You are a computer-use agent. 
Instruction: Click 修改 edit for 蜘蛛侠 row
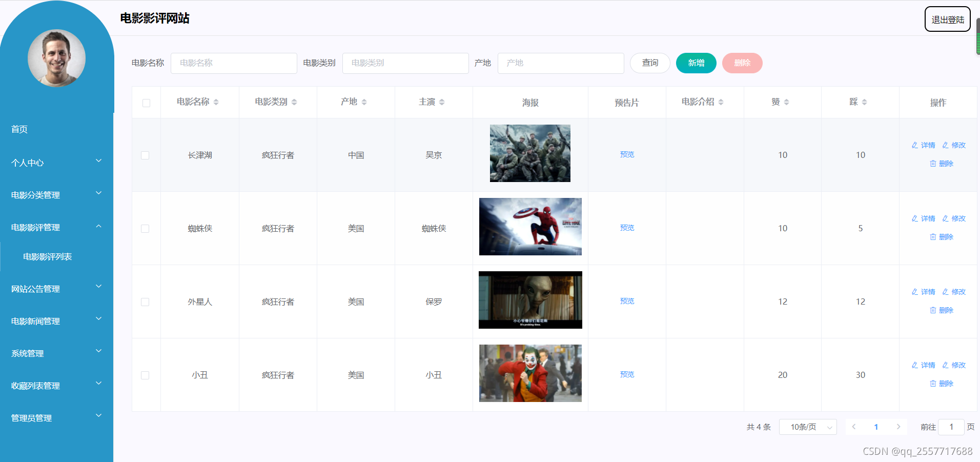tap(954, 218)
